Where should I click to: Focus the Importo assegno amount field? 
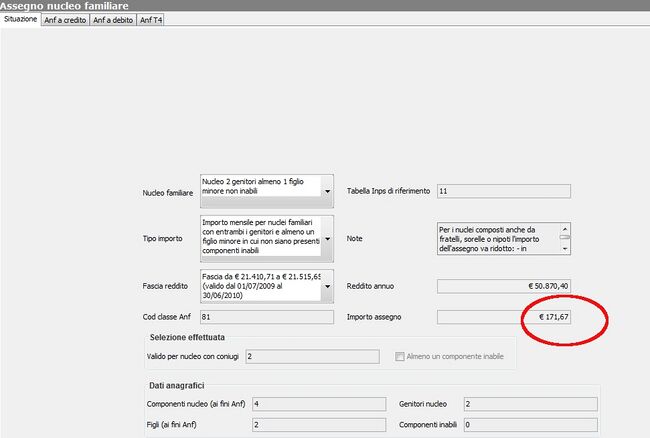[503, 317]
